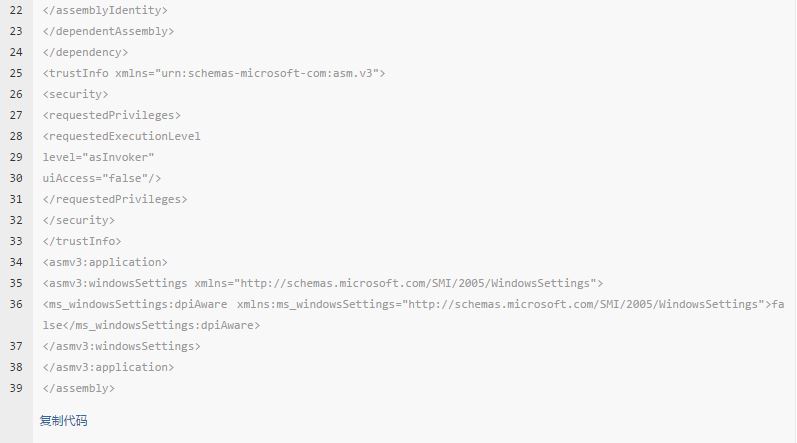Click line number 25 in gutter
The width and height of the screenshot is (797, 443).
(16, 73)
